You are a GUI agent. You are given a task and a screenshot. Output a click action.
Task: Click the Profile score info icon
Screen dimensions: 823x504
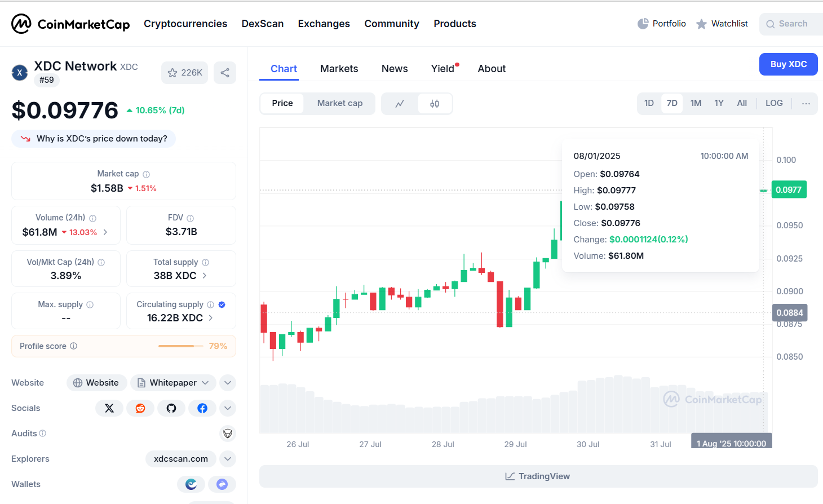pos(74,346)
